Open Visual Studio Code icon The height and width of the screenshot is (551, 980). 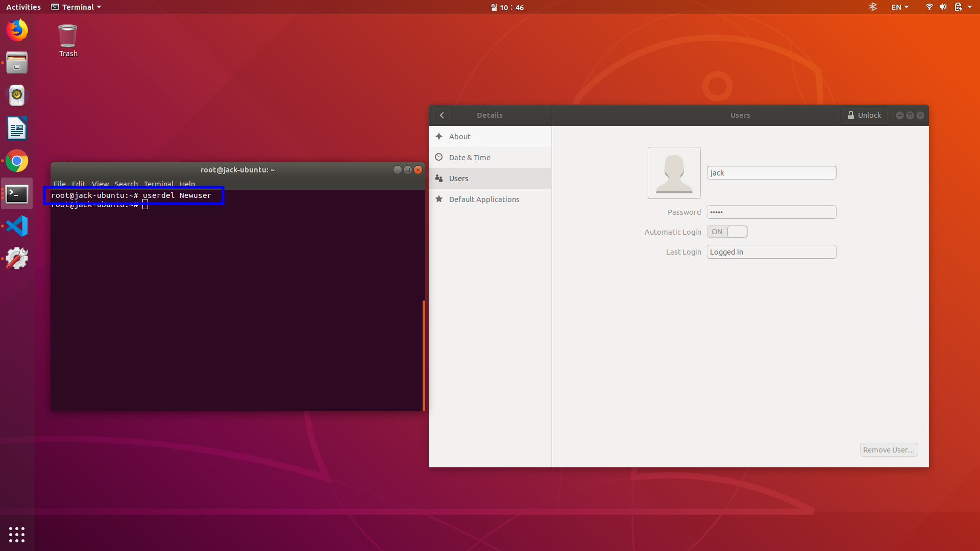click(17, 226)
